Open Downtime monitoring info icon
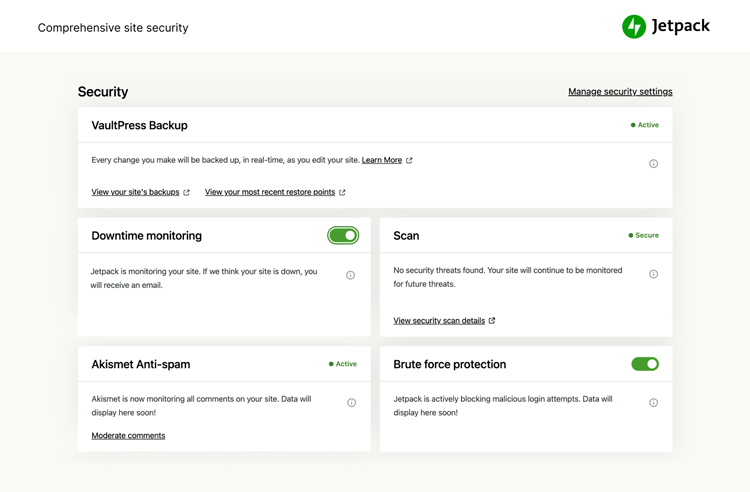The width and height of the screenshot is (750, 492). (351, 275)
